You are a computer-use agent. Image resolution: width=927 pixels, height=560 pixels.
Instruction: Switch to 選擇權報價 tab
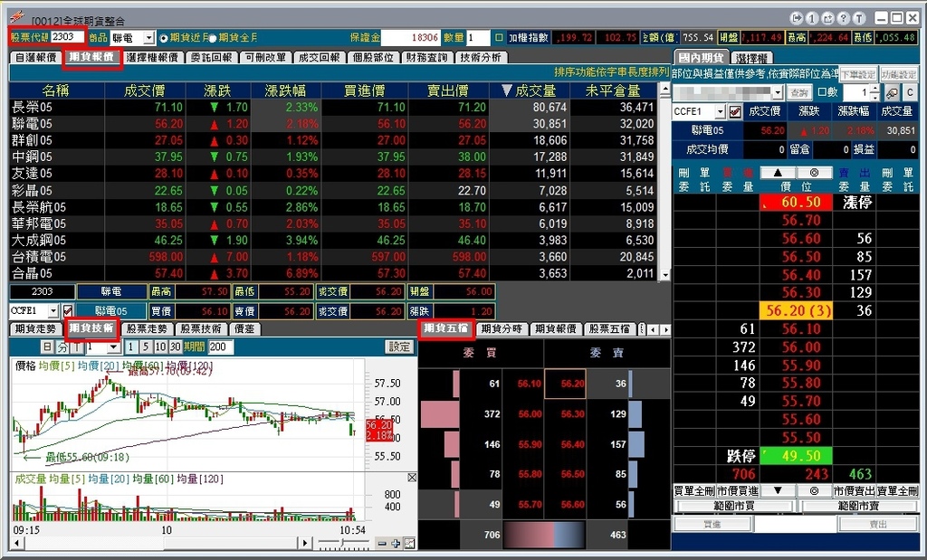point(152,57)
